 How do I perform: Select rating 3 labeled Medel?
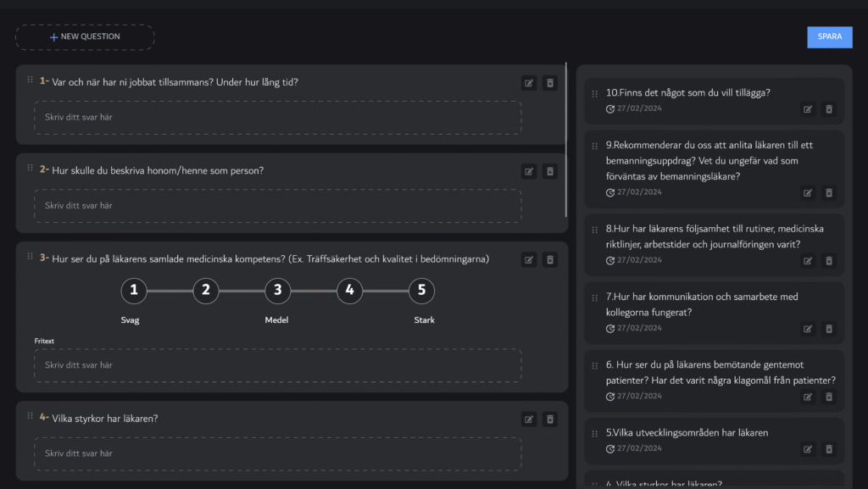(x=278, y=292)
